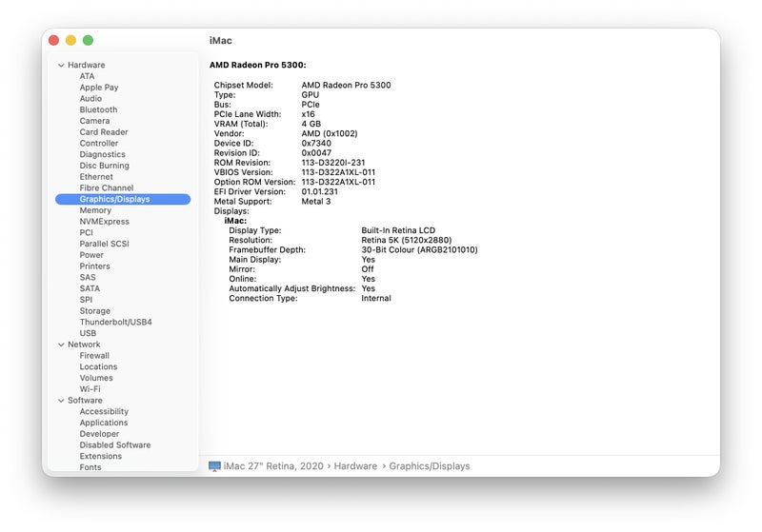Select Fibre Channel in the sidebar
The height and width of the screenshot is (532, 762).
pyautogui.click(x=107, y=187)
